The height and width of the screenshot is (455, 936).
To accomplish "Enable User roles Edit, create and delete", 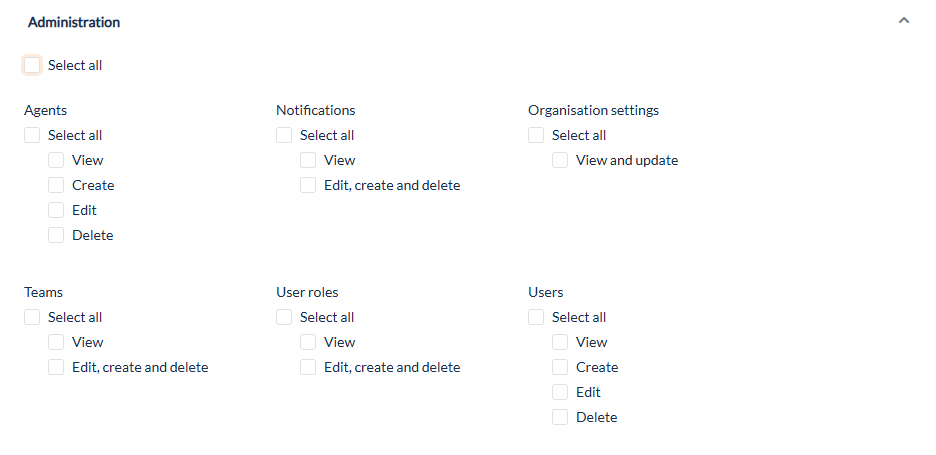I will [308, 368].
